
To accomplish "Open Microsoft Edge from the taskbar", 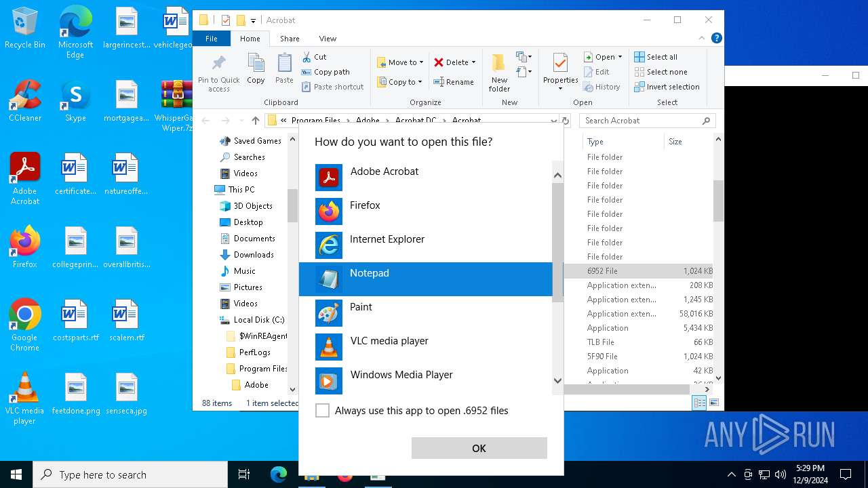I will [x=279, y=474].
